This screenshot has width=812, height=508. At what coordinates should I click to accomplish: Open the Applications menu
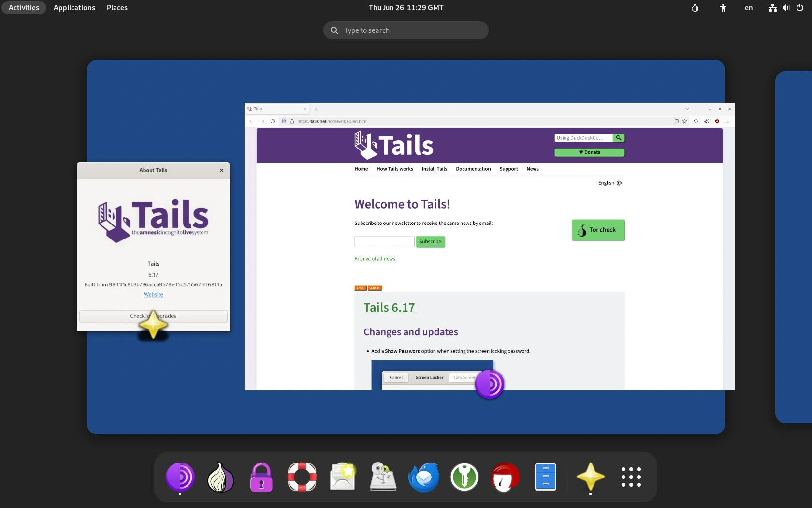coord(74,8)
